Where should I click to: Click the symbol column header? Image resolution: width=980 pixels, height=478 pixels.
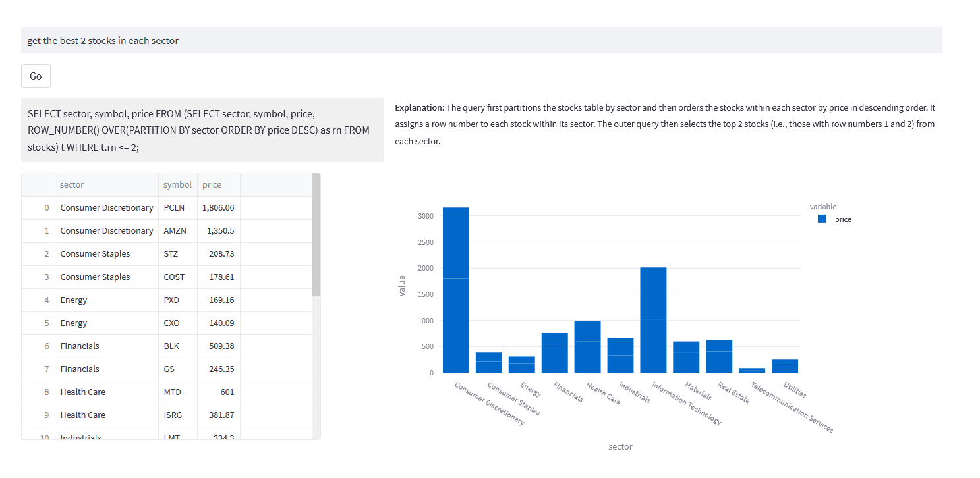coord(177,184)
